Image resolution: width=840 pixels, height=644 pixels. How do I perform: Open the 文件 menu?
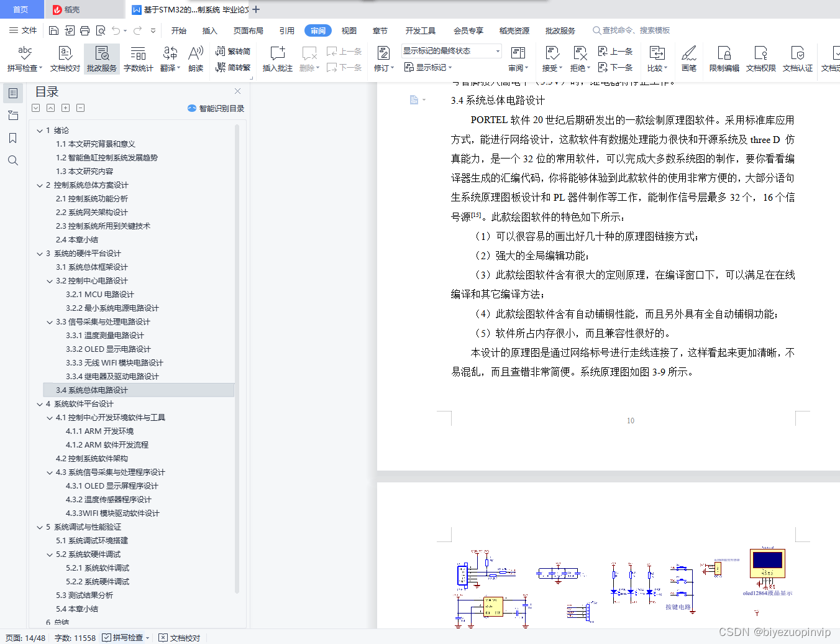click(x=24, y=30)
